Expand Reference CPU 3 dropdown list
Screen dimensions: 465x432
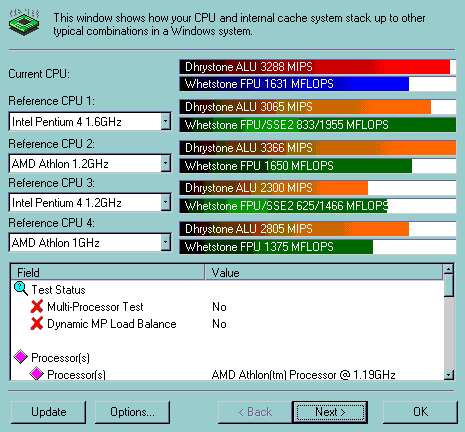point(166,202)
